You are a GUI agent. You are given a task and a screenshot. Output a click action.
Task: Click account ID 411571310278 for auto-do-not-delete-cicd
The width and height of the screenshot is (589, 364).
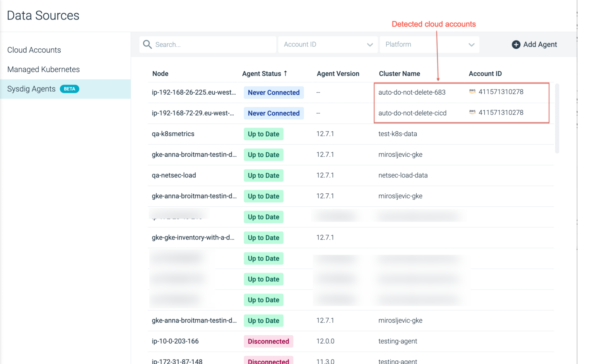coord(501,113)
